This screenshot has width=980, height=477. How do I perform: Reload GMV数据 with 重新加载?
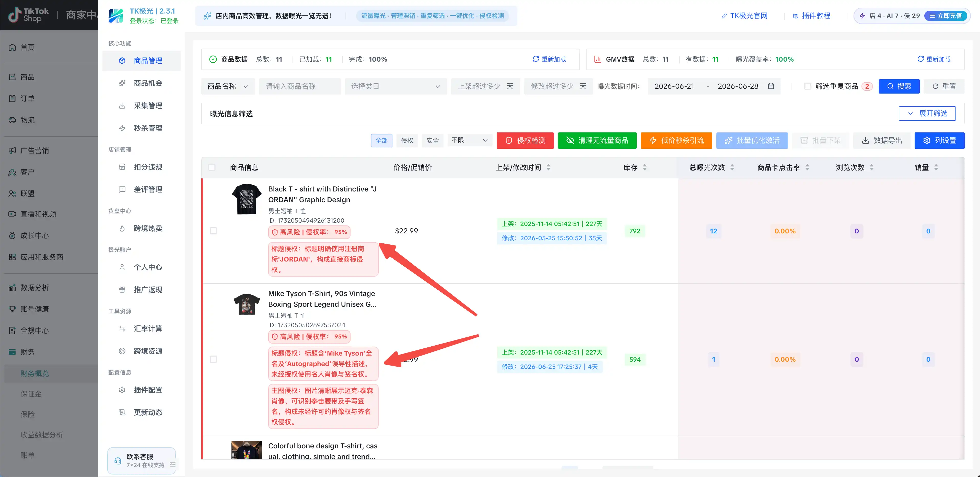click(934, 59)
